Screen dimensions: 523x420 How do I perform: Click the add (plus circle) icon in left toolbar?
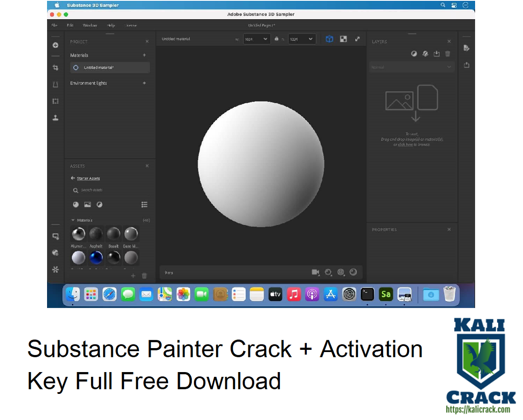[55, 45]
